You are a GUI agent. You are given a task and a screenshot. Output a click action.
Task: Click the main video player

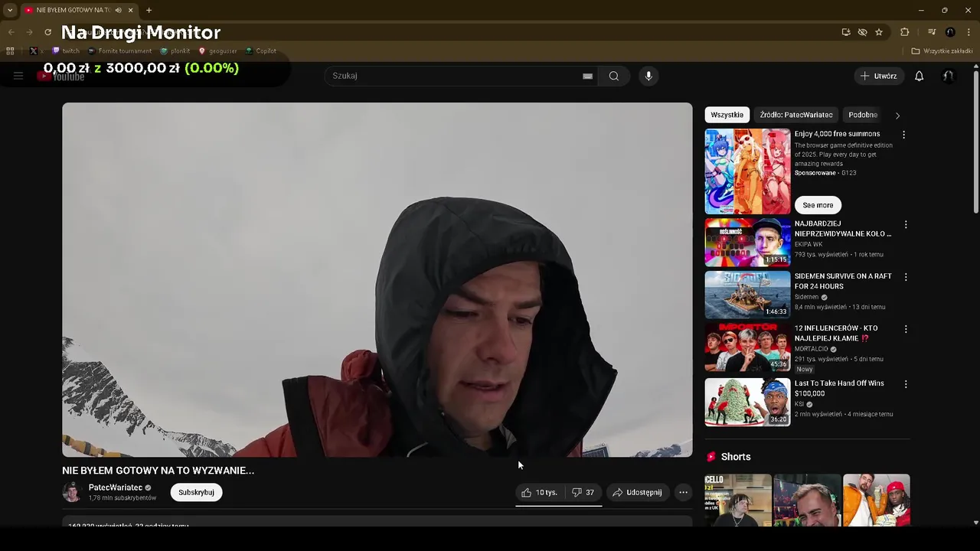[377, 279]
